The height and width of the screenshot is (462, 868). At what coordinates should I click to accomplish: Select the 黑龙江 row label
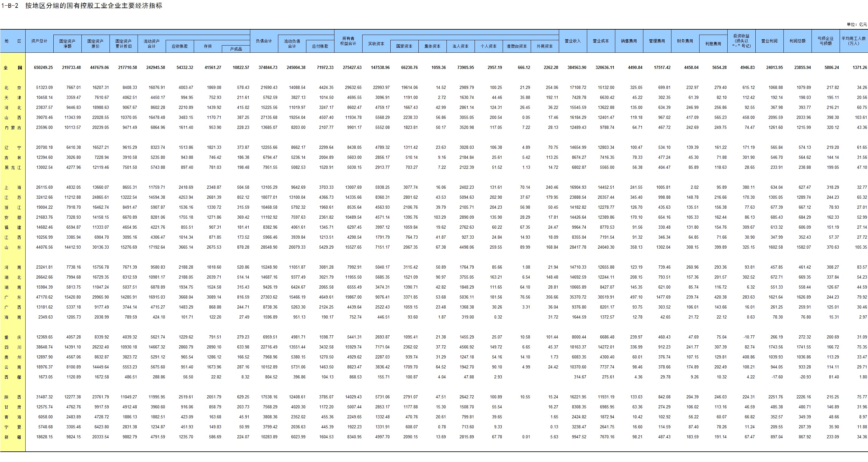click(12, 168)
